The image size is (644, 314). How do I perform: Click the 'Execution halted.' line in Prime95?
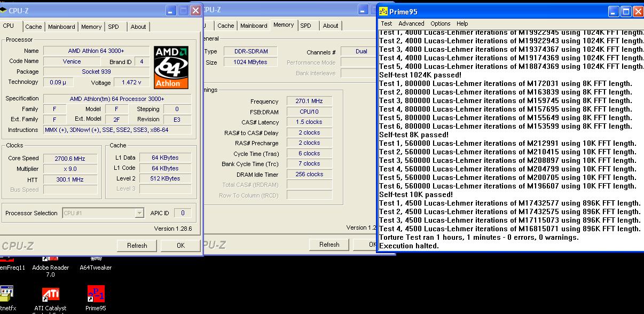click(x=409, y=246)
